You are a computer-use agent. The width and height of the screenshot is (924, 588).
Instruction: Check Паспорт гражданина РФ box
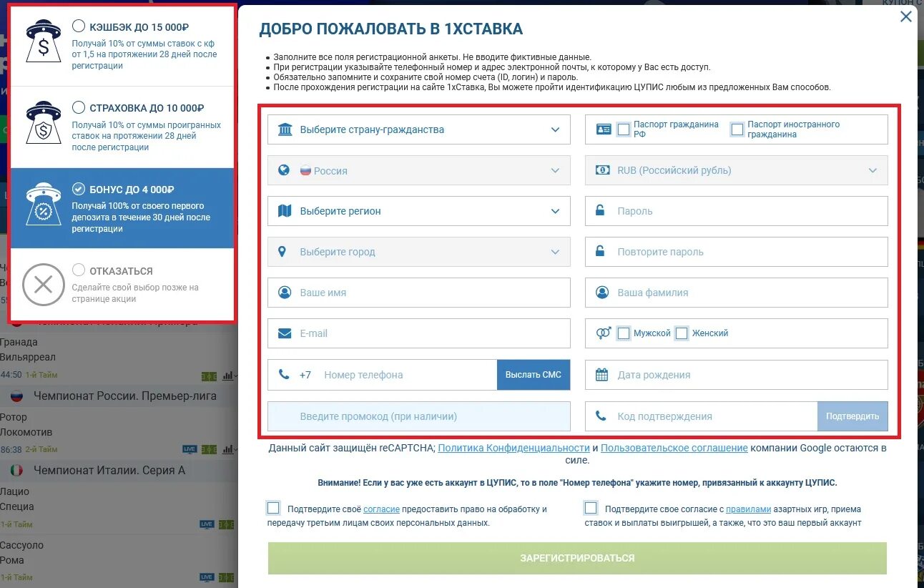click(x=624, y=129)
